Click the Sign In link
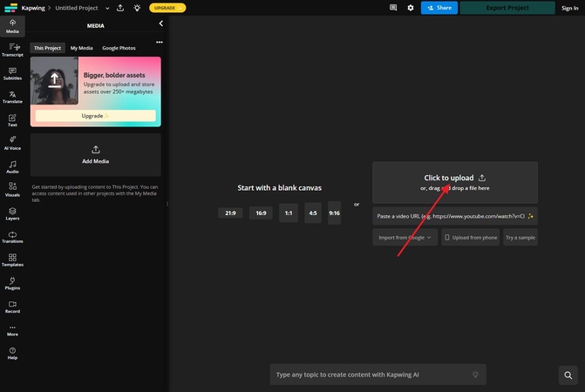This screenshot has height=392, width=585. pyautogui.click(x=569, y=8)
